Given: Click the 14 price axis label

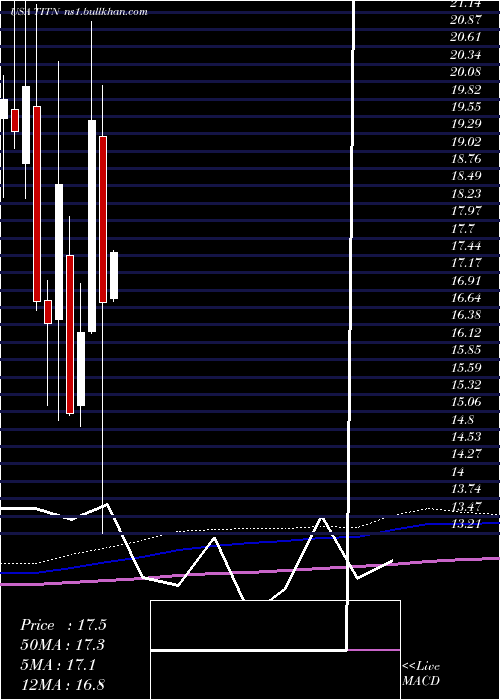Looking at the screenshot, I should coord(458,471).
